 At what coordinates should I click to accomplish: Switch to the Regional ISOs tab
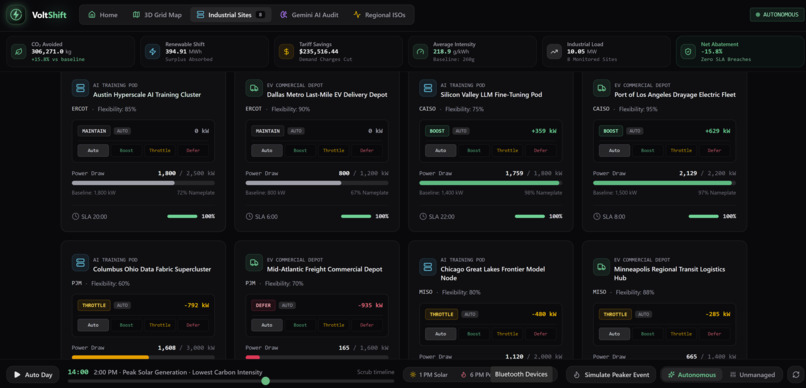click(379, 15)
